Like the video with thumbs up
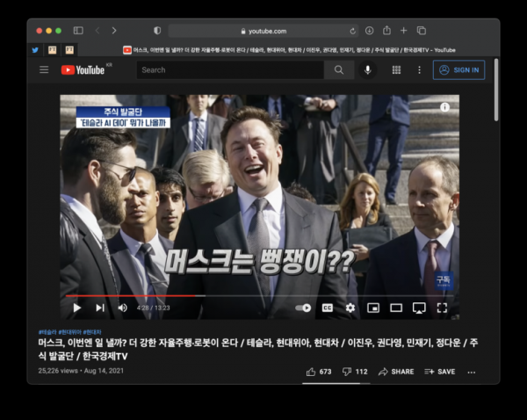Image resolution: width=527 pixels, height=420 pixels. pos(318,372)
